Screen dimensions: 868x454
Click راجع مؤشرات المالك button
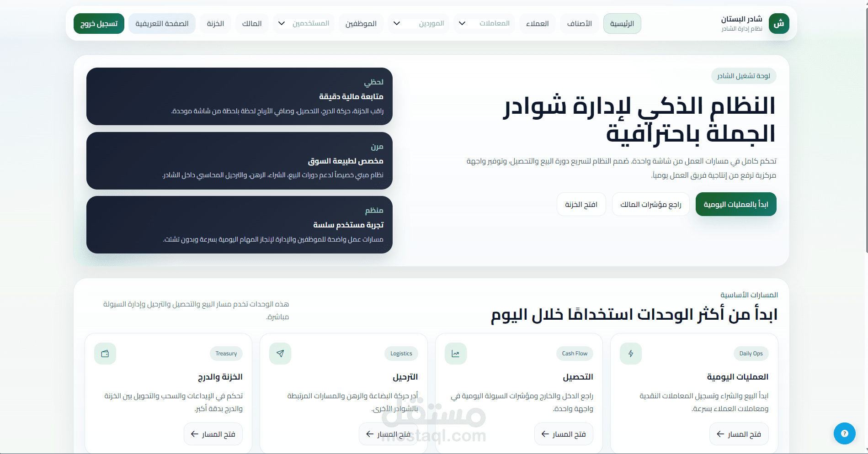tap(651, 204)
